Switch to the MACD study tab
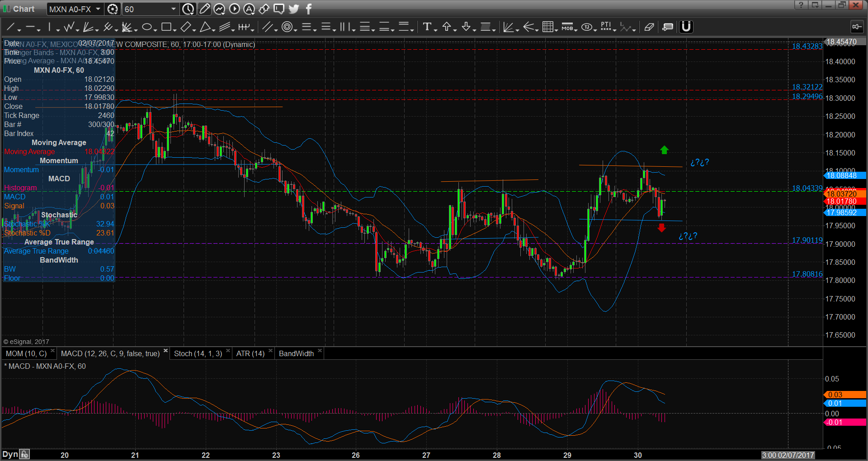This screenshot has width=868, height=461. [x=110, y=353]
